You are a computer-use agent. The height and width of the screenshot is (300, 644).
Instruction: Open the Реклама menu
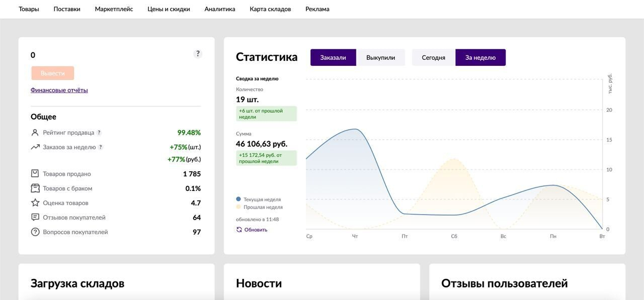point(317,9)
